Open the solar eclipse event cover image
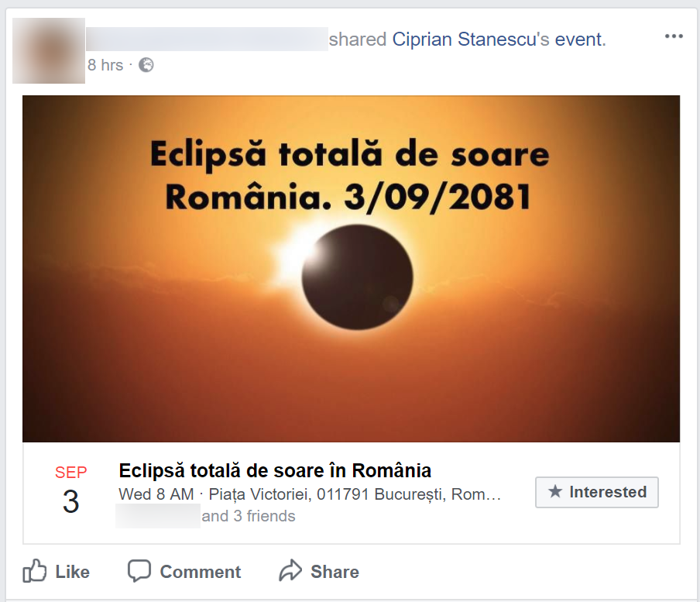700x602 pixels. click(351, 268)
